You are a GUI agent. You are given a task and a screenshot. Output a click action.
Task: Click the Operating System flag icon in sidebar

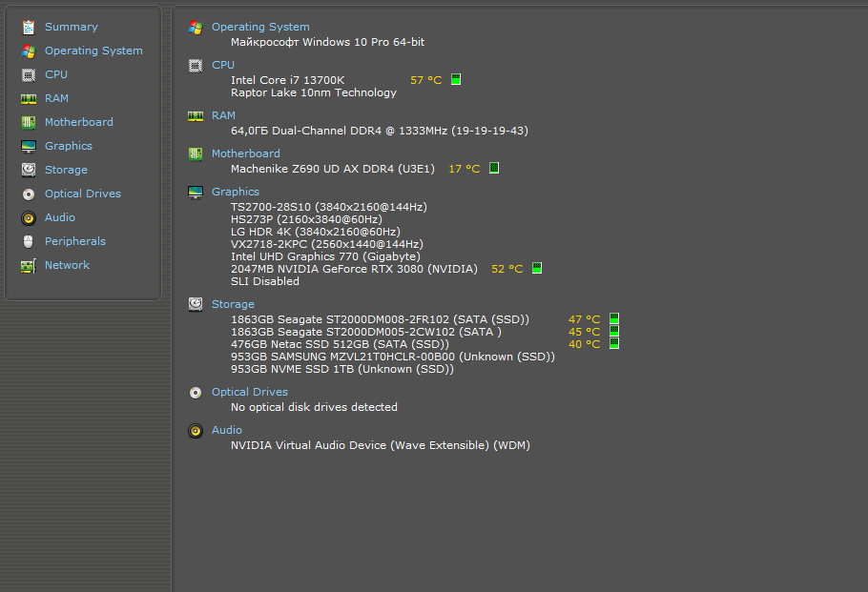coord(29,51)
